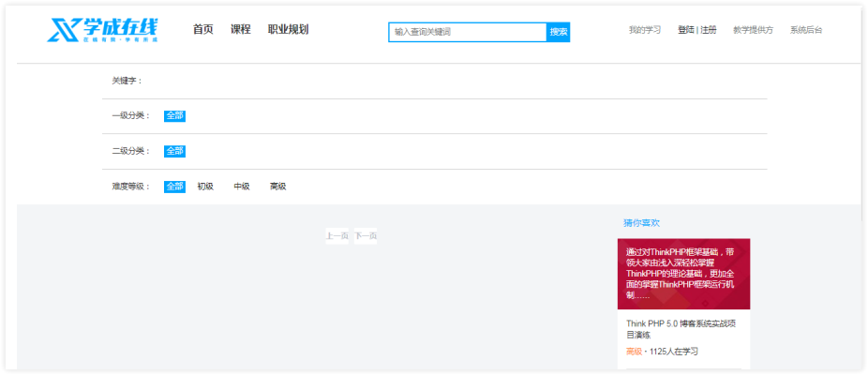Click the 难度等级 label
Viewport: 868px width, 375px height.
tap(130, 187)
